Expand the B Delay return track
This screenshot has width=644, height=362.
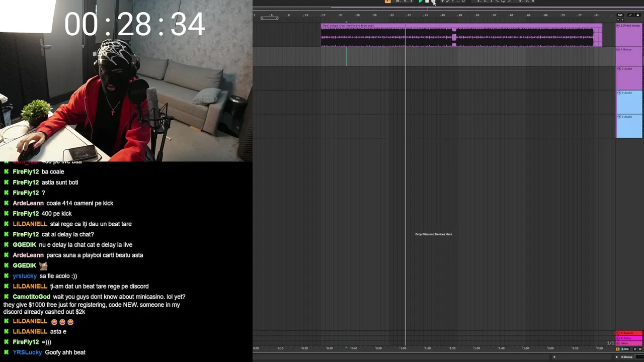click(618, 338)
